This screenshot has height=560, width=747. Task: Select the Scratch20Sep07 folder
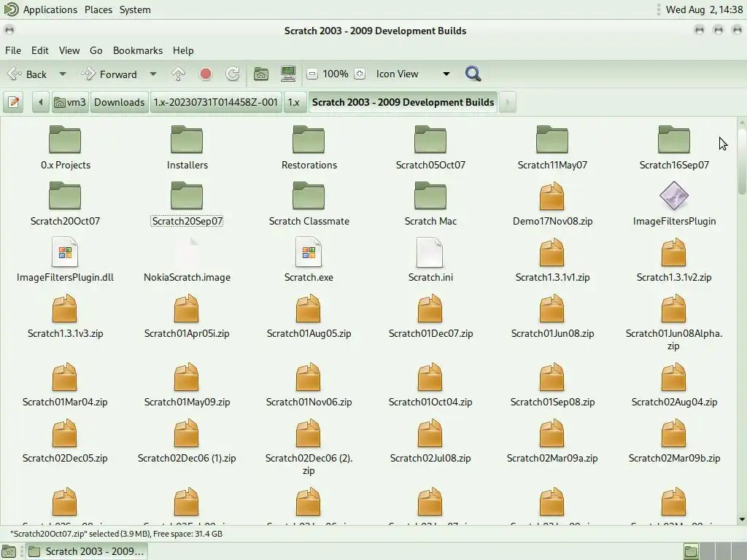pyautogui.click(x=187, y=204)
